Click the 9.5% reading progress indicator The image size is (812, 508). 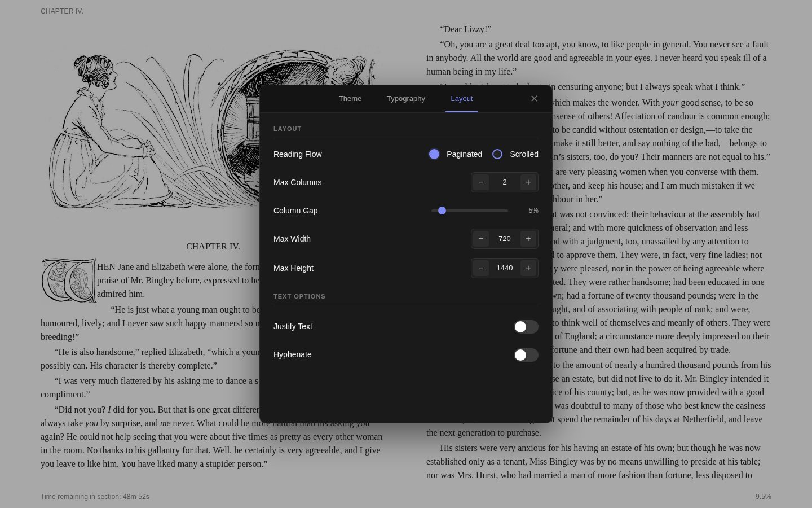(764, 497)
